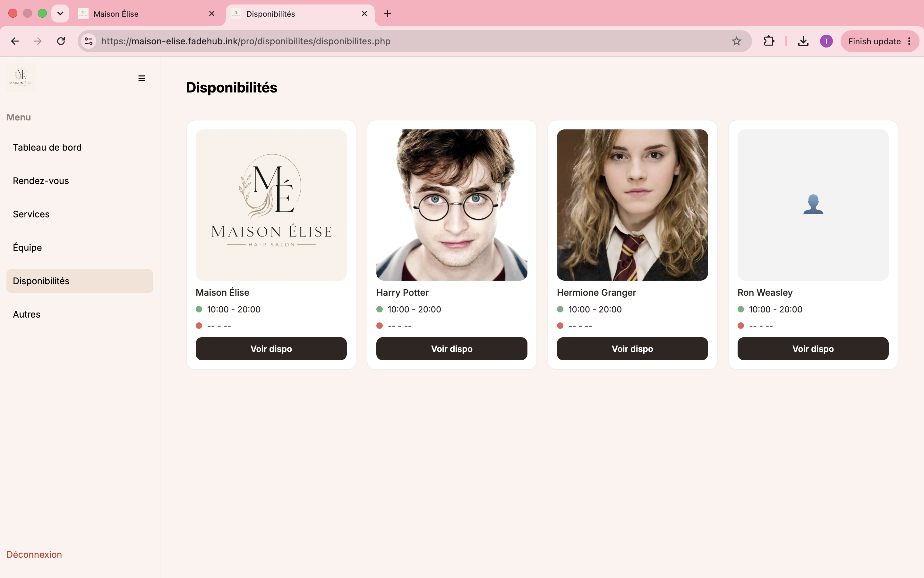924x578 pixels.
Task: Click Ron Weasley's 10:00 - 20:00 hours
Action: click(775, 309)
